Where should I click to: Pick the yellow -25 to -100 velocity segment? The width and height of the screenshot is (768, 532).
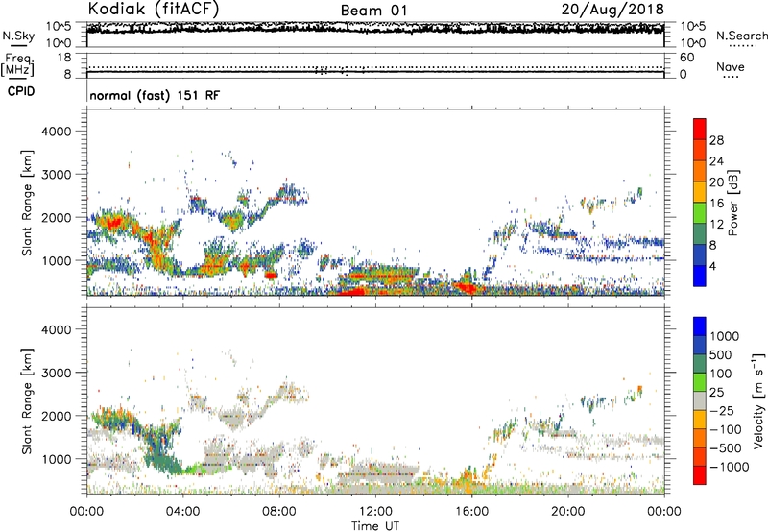tap(700, 421)
